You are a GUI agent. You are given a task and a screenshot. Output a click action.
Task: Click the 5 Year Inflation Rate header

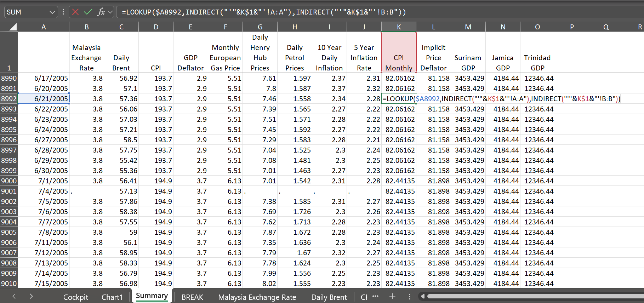(x=364, y=52)
